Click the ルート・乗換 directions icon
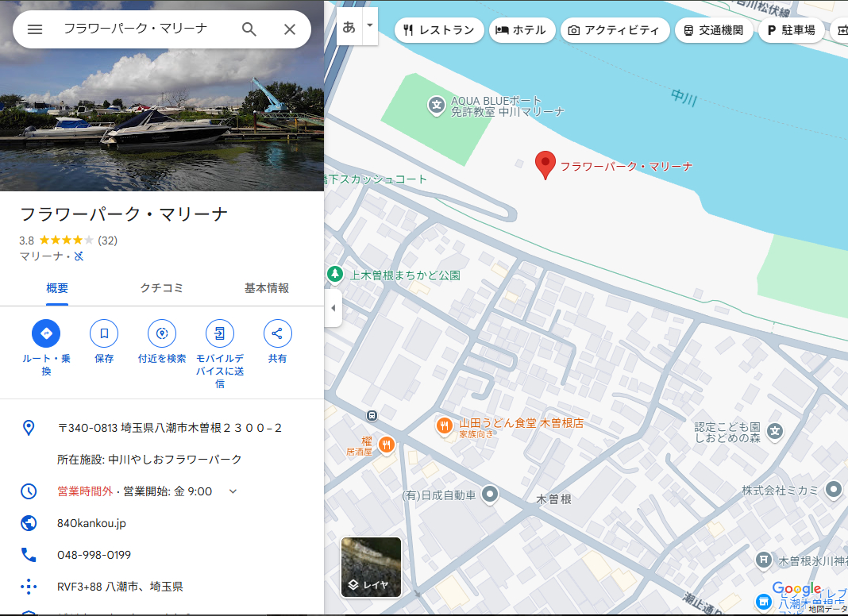The height and width of the screenshot is (616, 848). coord(46,333)
